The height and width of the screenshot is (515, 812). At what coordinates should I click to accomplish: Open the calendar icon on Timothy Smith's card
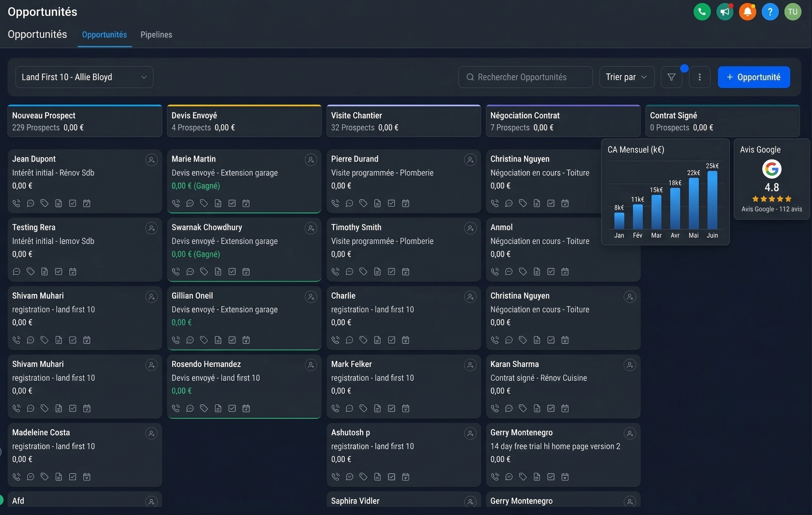click(x=406, y=271)
